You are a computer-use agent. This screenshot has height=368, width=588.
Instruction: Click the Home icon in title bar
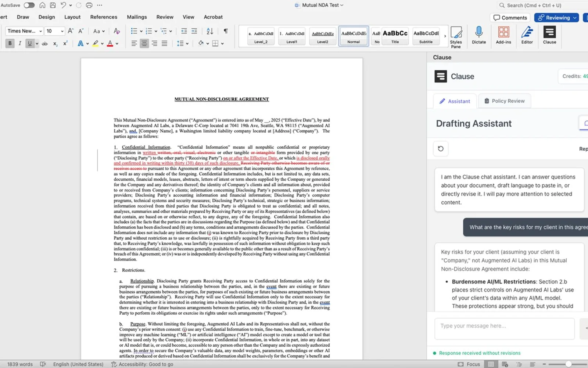coord(42,5)
